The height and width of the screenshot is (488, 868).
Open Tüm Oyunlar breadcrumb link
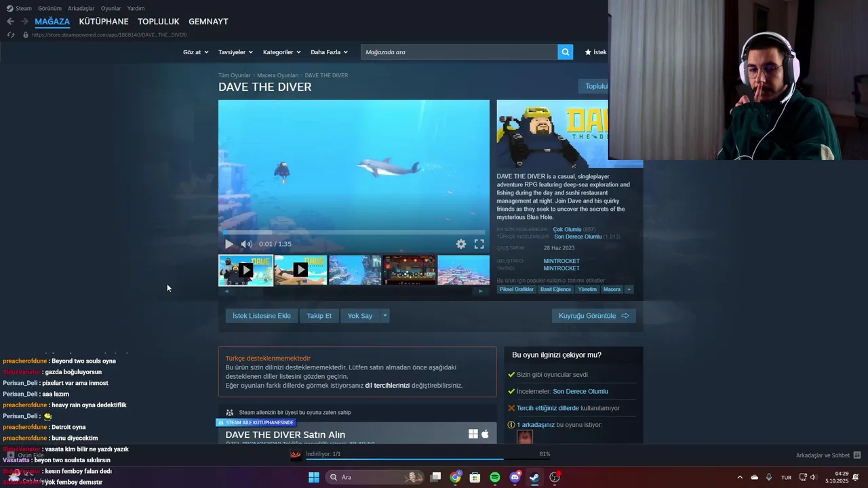point(235,75)
